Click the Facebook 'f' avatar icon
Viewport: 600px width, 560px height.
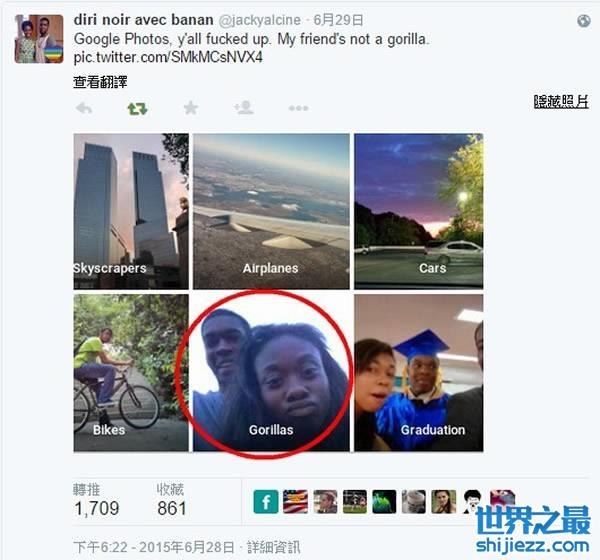tap(266, 501)
